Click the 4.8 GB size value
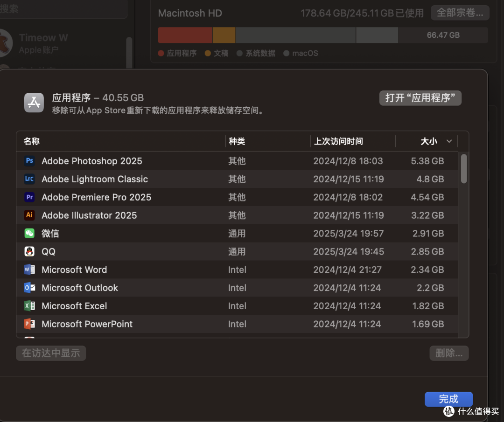Image resolution: width=504 pixels, height=422 pixels. 430,179
